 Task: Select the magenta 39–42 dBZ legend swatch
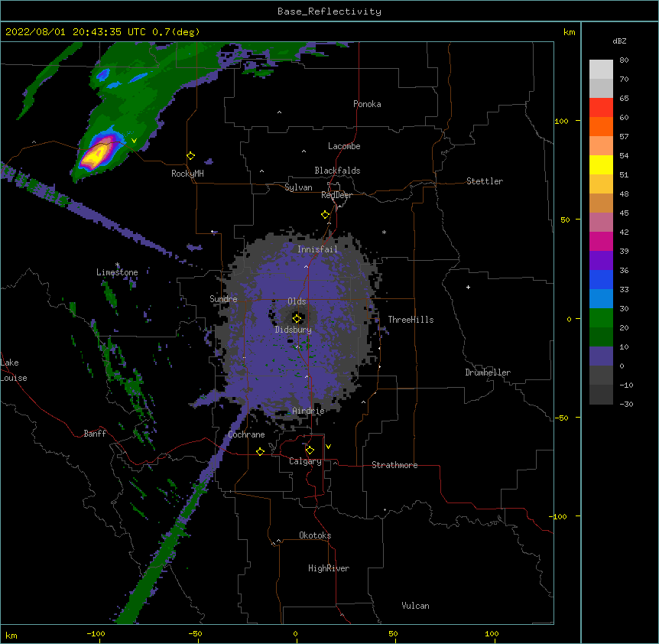point(601,241)
